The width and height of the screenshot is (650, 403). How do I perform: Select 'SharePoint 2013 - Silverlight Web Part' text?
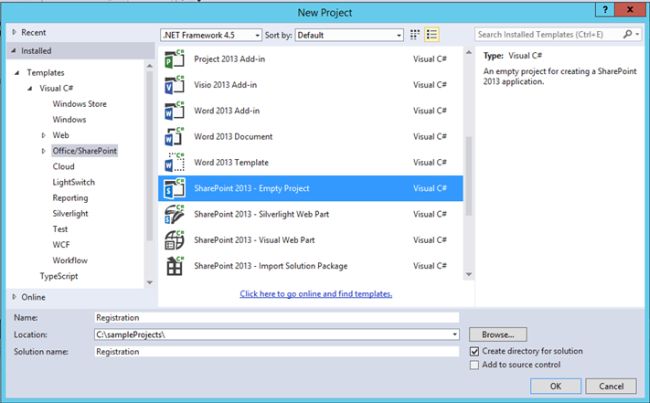coord(262,214)
